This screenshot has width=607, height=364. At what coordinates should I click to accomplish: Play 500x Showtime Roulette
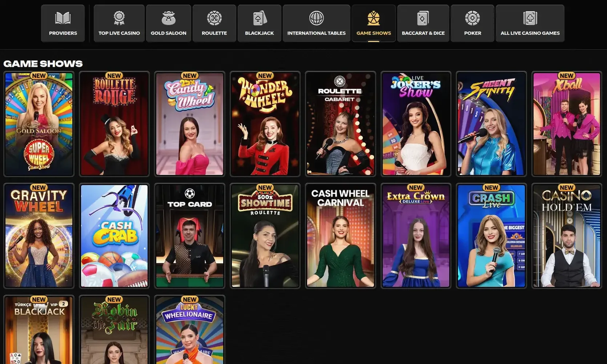tap(265, 236)
